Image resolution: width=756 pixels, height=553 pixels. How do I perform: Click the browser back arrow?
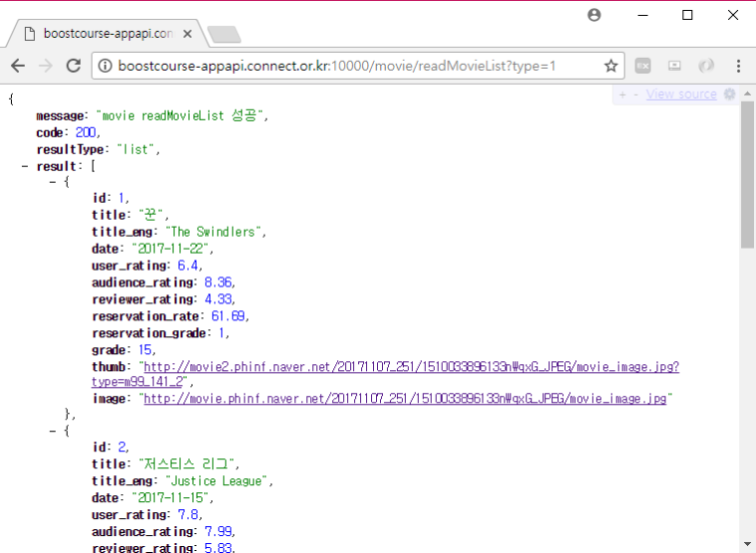pos(18,66)
